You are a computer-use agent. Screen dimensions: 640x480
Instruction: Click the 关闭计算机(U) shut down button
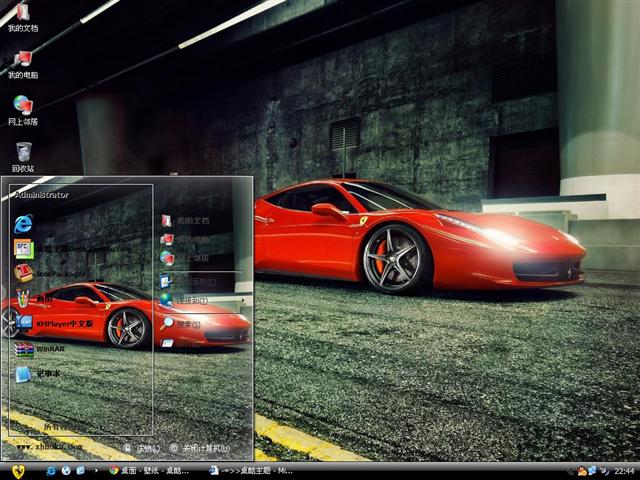[x=200, y=448]
